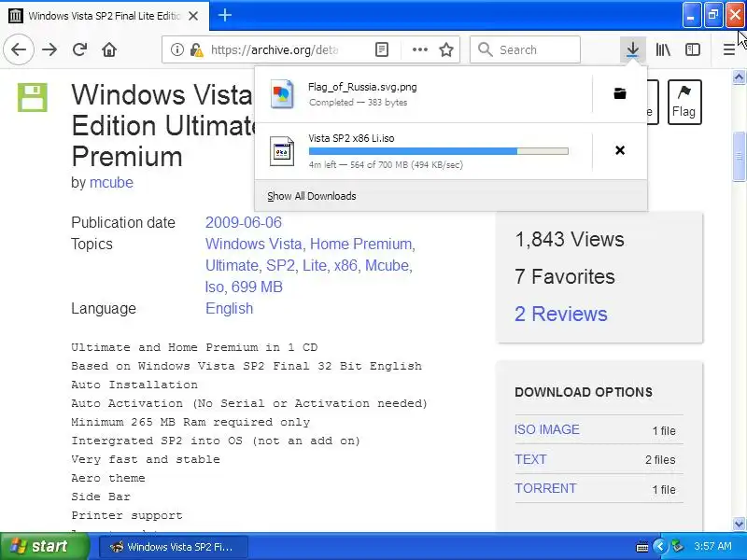This screenshot has width=747, height=560.
Task: Open the Lite topic link
Action: click(315, 265)
